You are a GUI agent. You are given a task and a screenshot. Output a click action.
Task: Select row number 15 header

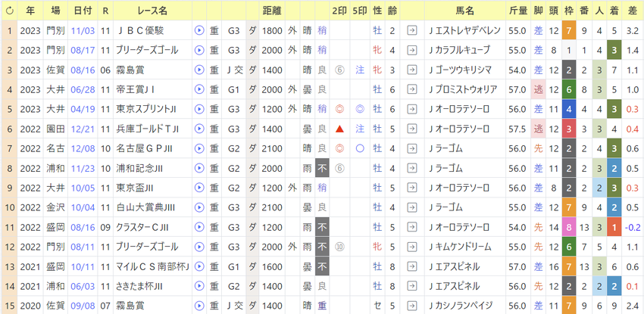[9, 306]
